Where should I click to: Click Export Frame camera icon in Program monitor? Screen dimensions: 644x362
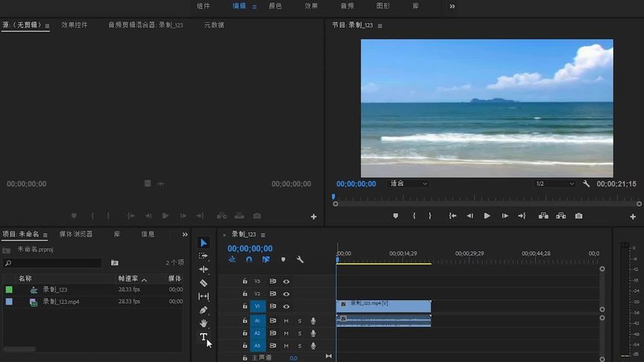pyautogui.click(x=578, y=216)
